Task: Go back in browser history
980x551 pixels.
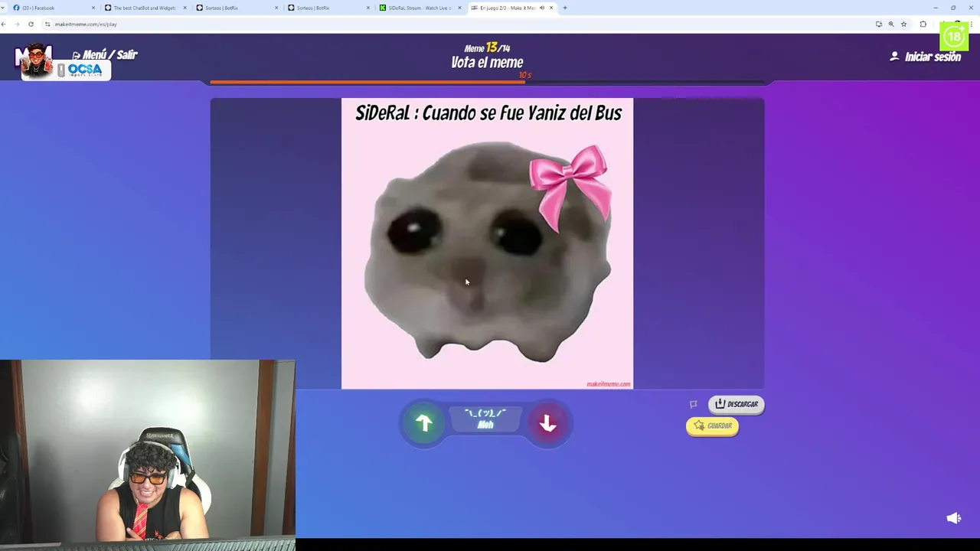Action: point(4,24)
